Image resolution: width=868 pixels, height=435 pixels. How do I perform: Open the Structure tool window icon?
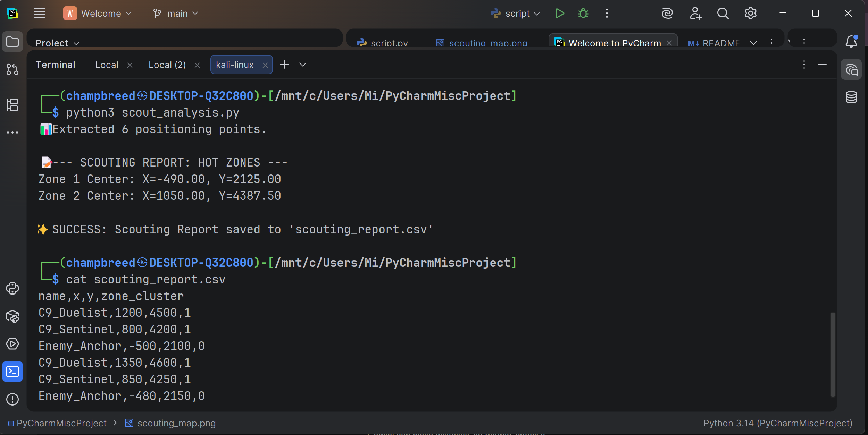click(x=12, y=105)
